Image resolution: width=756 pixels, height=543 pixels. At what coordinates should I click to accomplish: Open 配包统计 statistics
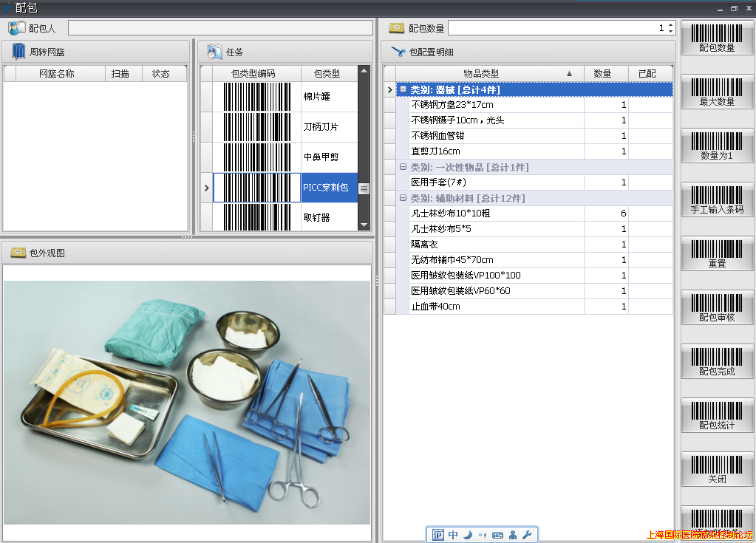[717, 415]
